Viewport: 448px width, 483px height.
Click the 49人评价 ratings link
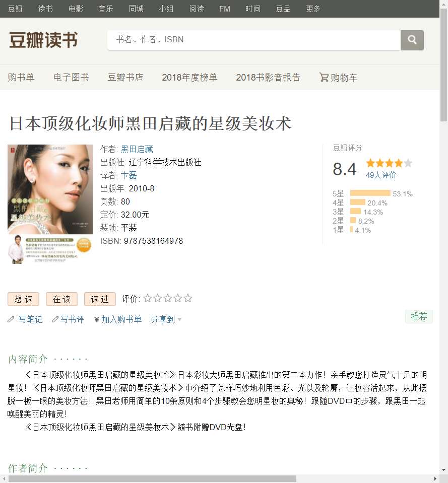[381, 175]
